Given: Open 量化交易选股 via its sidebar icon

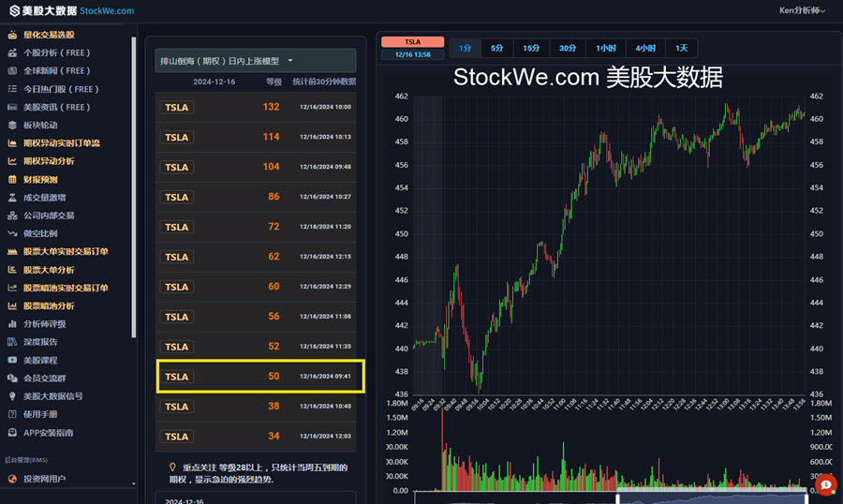Looking at the screenshot, I should 12,35.
